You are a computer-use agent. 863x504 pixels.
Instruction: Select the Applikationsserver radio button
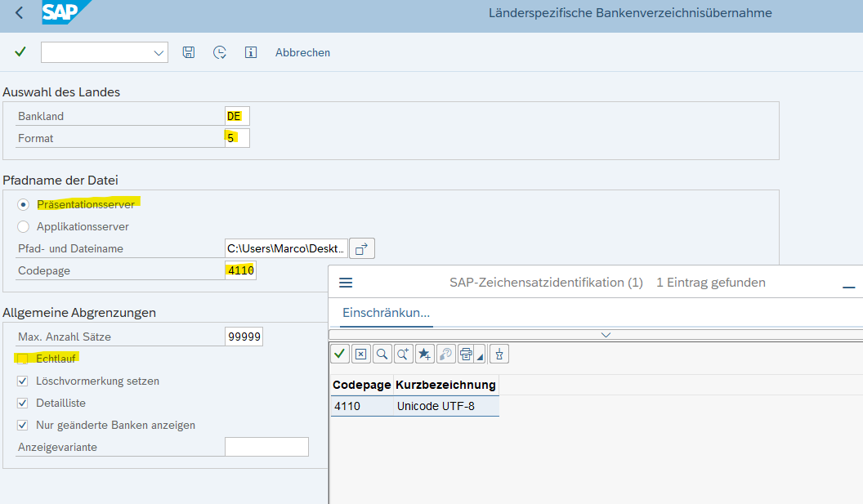click(x=25, y=226)
